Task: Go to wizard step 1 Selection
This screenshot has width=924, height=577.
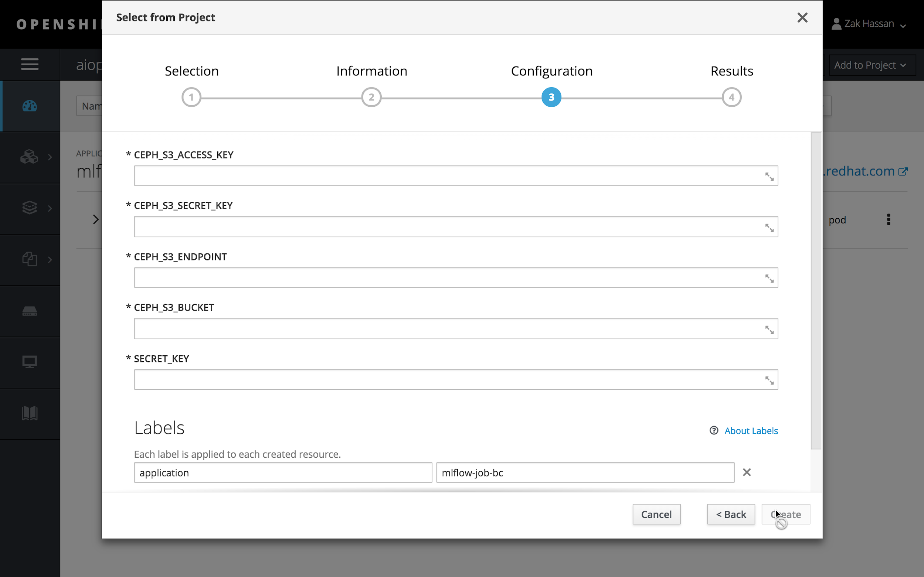Action: coord(191,97)
